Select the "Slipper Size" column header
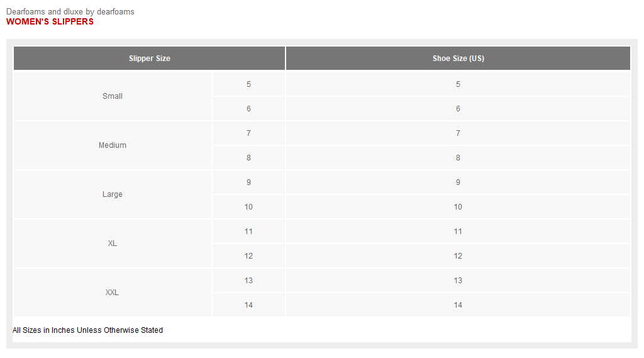This screenshot has height=358, width=644. [150, 59]
